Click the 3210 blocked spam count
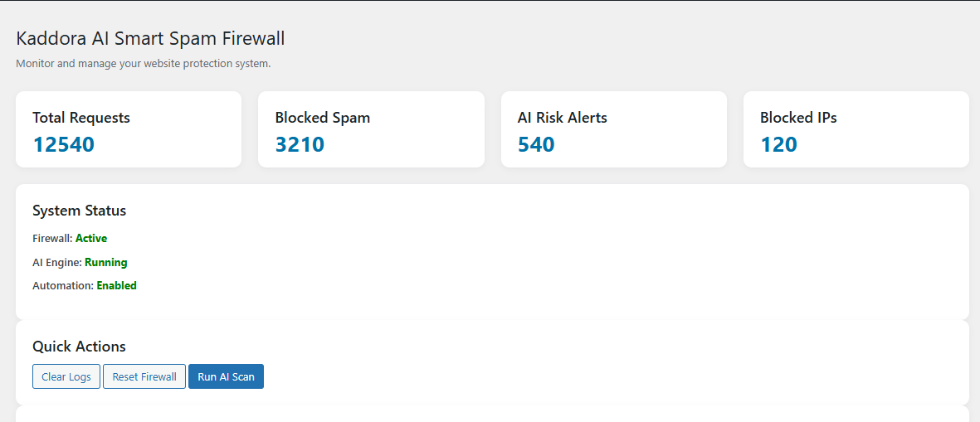 (300, 144)
